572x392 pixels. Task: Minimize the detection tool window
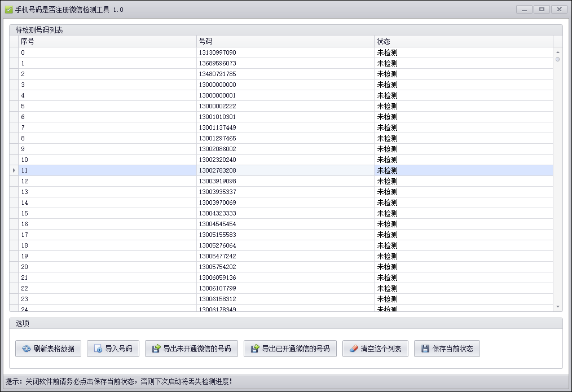(x=524, y=10)
